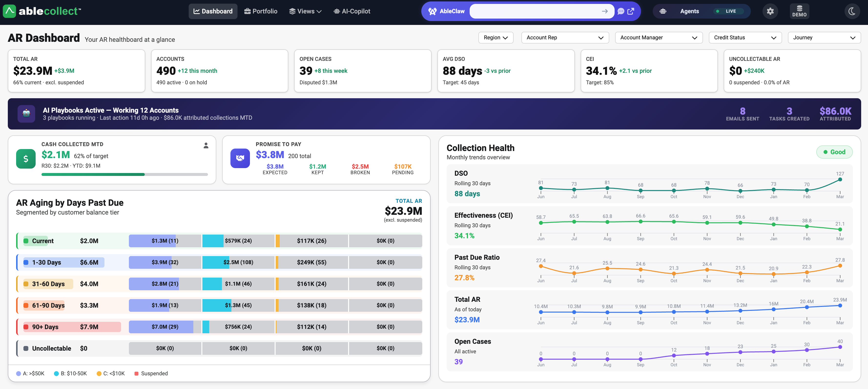Screen dimensions: 868x389
Task: Switch to the Portfolio tab
Action: [x=261, y=11]
